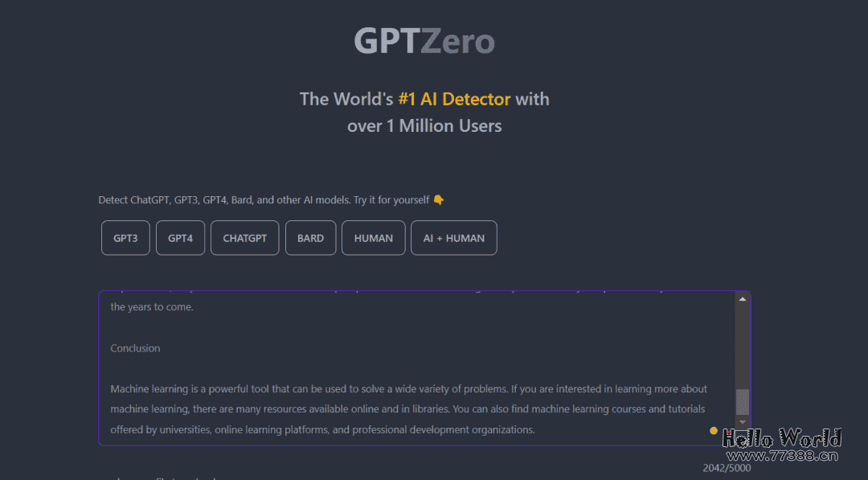Load the GPT3 sample text
868x480 pixels.
(125, 238)
